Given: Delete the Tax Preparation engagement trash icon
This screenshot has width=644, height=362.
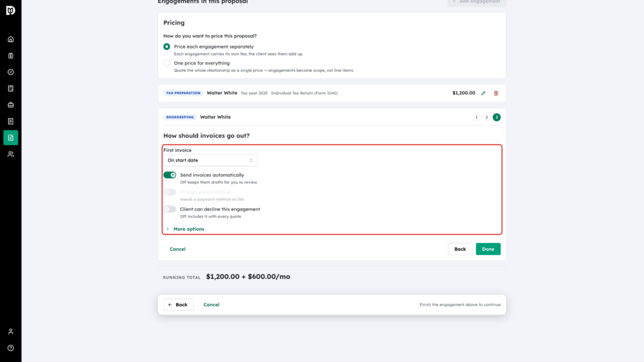Looking at the screenshot, I should coord(496,93).
